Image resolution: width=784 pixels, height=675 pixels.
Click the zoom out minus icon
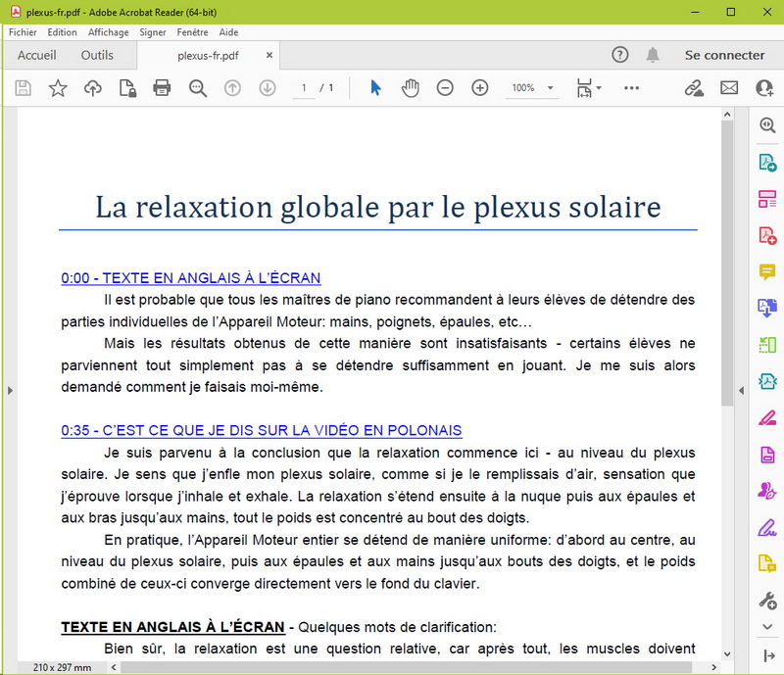click(445, 88)
